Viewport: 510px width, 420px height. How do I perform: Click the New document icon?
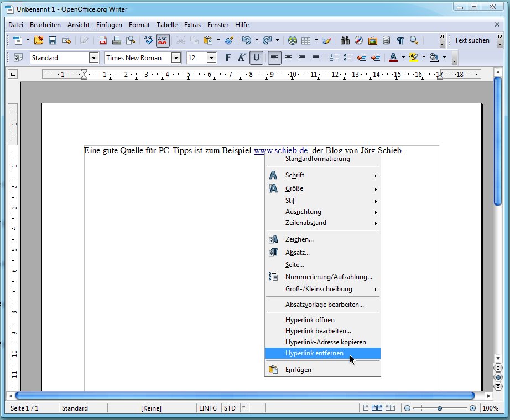pyautogui.click(x=18, y=40)
